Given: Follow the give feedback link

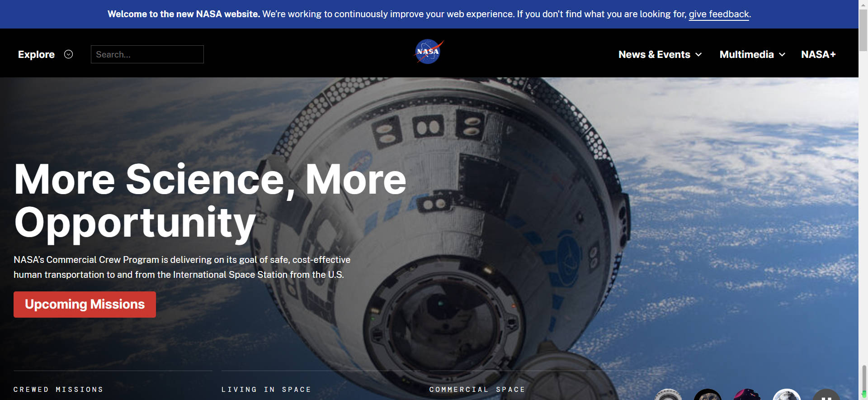Looking at the screenshot, I should (719, 14).
